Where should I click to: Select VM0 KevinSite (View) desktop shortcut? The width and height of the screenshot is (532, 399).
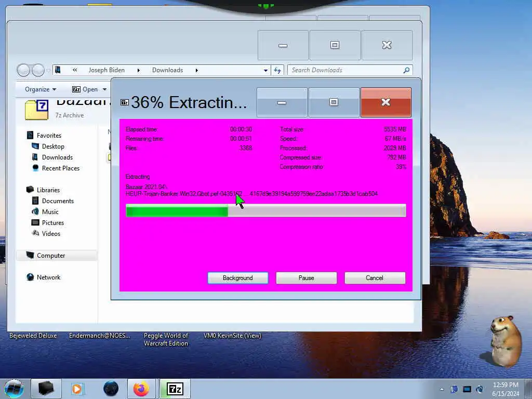click(232, 336)
